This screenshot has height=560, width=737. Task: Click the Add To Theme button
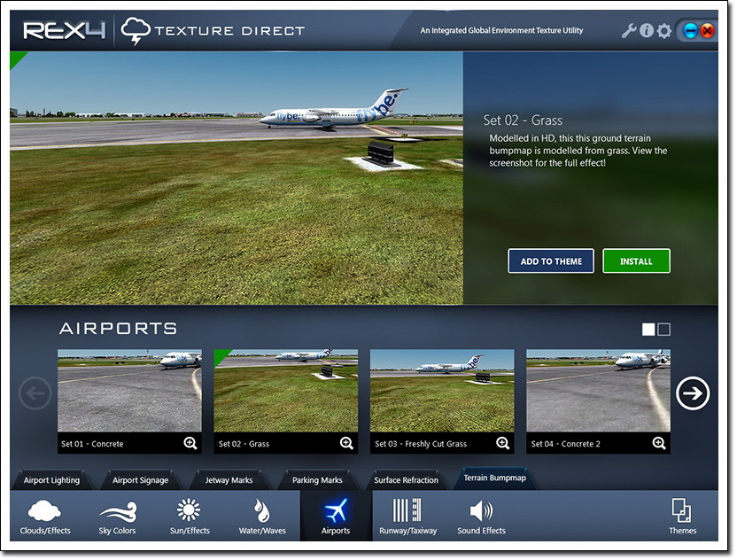click(551, 261)
